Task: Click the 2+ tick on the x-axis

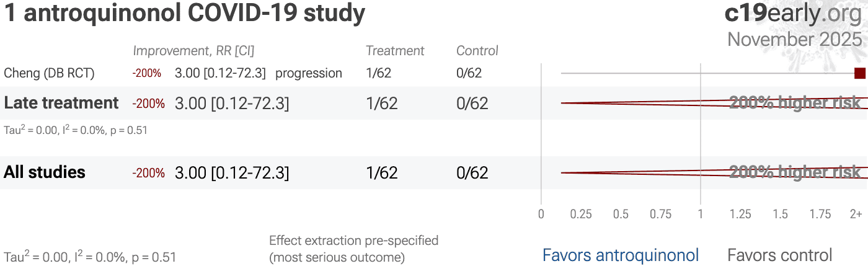Action: click(x=856, y=215)
